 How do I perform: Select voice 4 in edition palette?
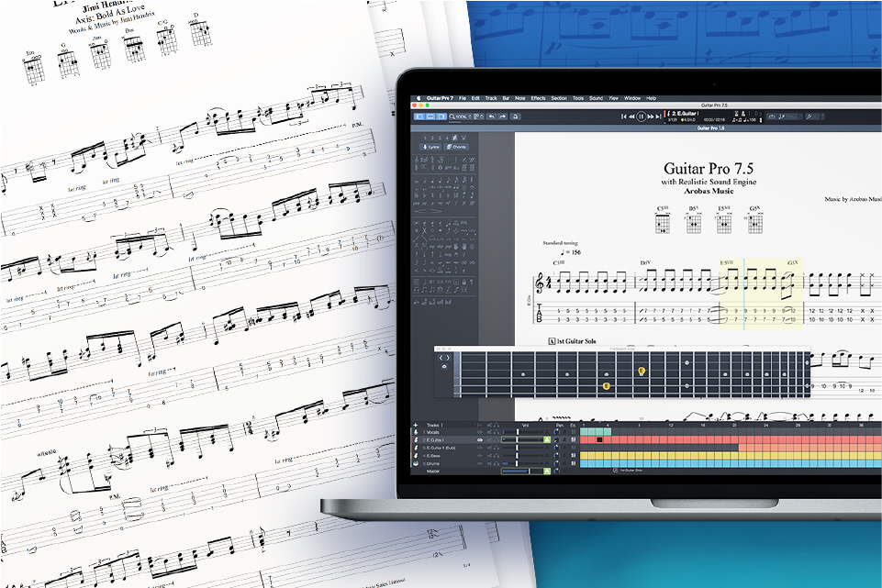point(447,138)
